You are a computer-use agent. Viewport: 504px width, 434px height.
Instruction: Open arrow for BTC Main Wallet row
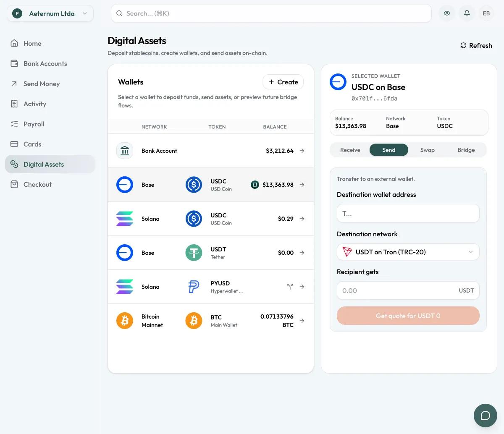[302, 321]
